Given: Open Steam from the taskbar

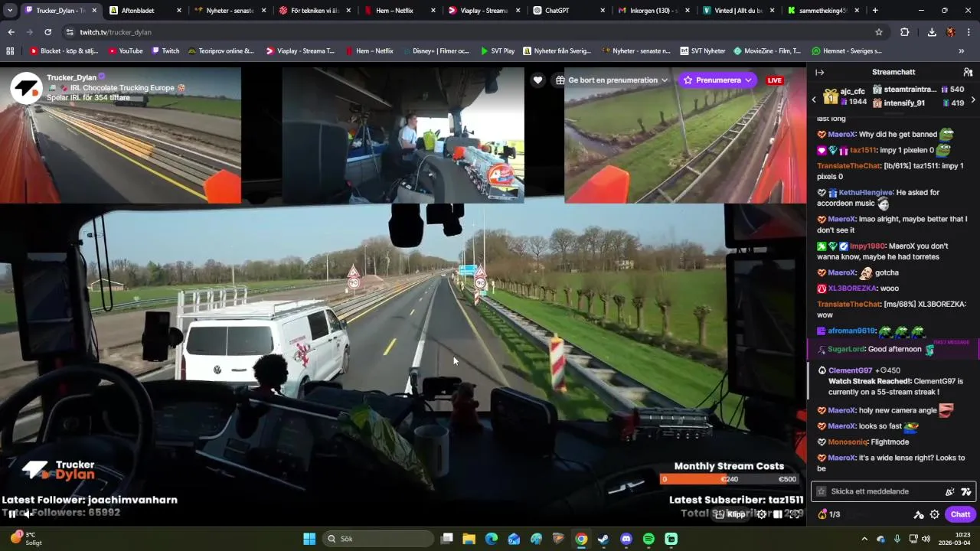Looking at the screenshot, I should pyautogui.click(x=603, y=539).
